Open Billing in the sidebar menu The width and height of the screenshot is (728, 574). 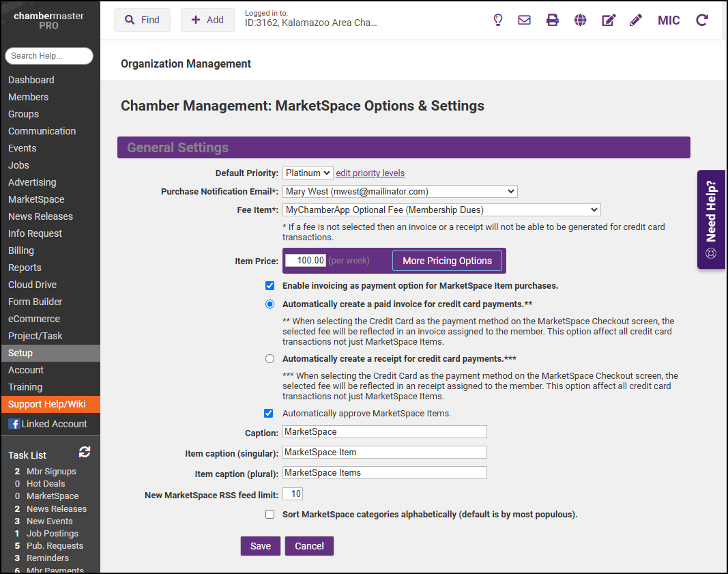(21, 250)
